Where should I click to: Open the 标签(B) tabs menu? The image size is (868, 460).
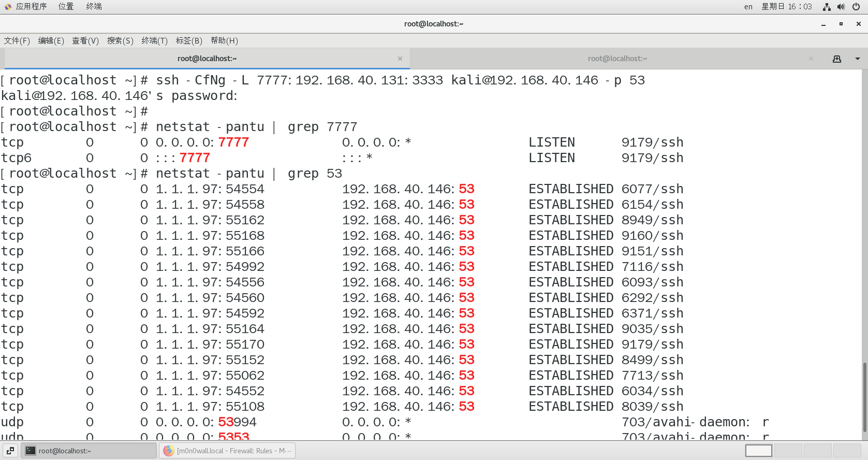tap(189, 41)
